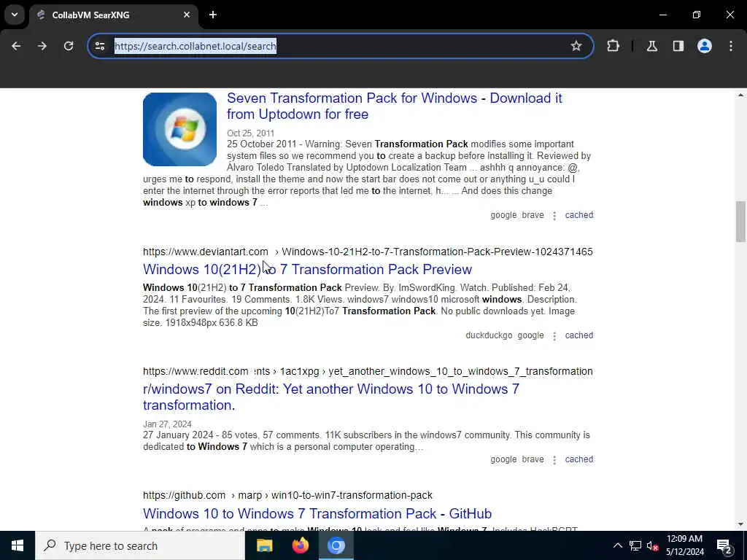Click the scrollbar down arrow
747x560 pixels.
[x=740, y=524]
